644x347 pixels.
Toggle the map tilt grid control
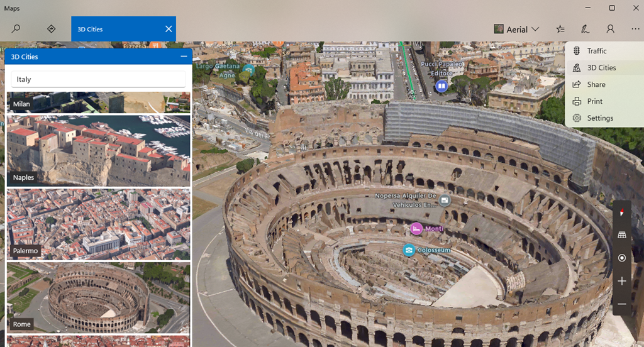(622, 235)
